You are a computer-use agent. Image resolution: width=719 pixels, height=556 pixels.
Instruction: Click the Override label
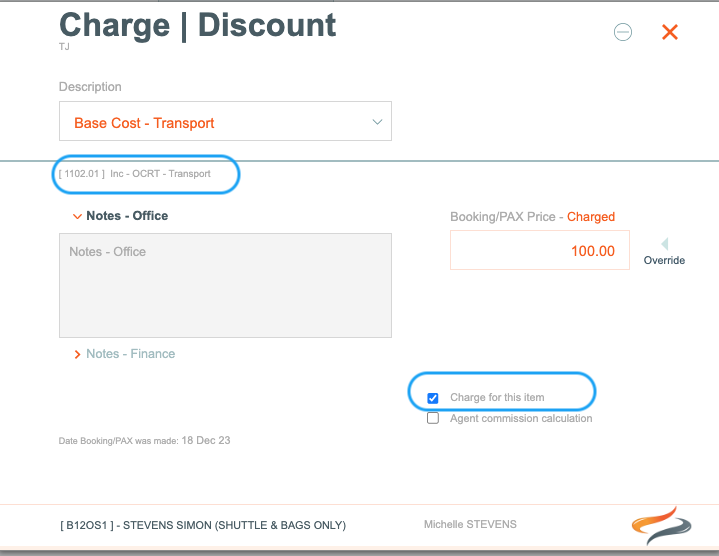pyautogui.click(x=664, y=260)
